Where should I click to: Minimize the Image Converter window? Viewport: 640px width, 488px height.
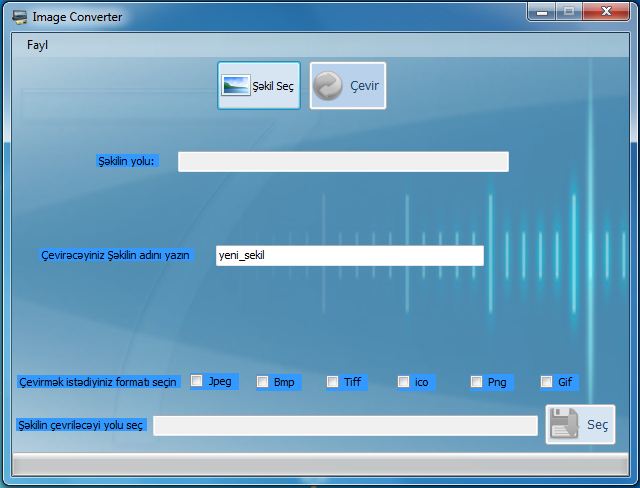click(x=541, y=12)
